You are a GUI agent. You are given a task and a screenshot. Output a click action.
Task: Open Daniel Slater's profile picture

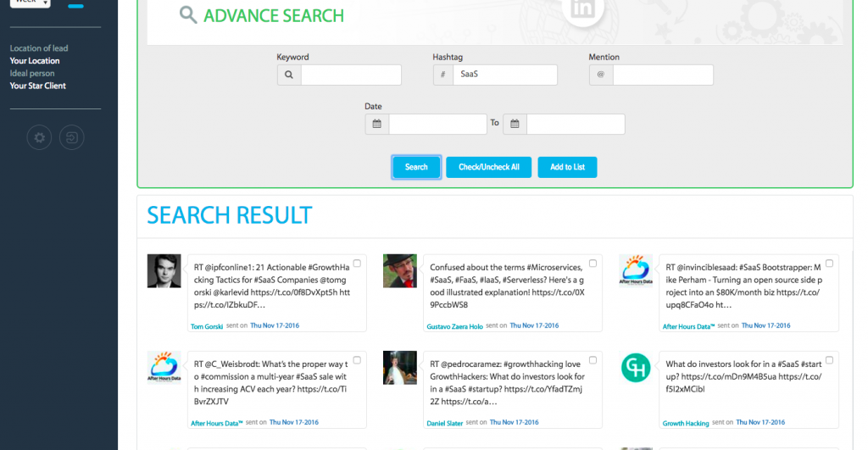point(400,368)
